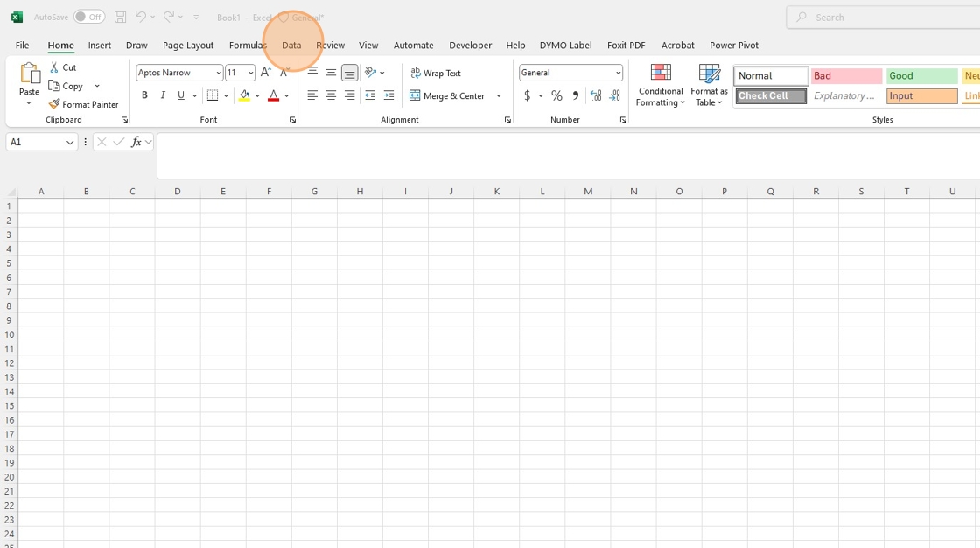Viewport: 980px width, 548px height.
Task: Increase indent
Action: (388, 95)
